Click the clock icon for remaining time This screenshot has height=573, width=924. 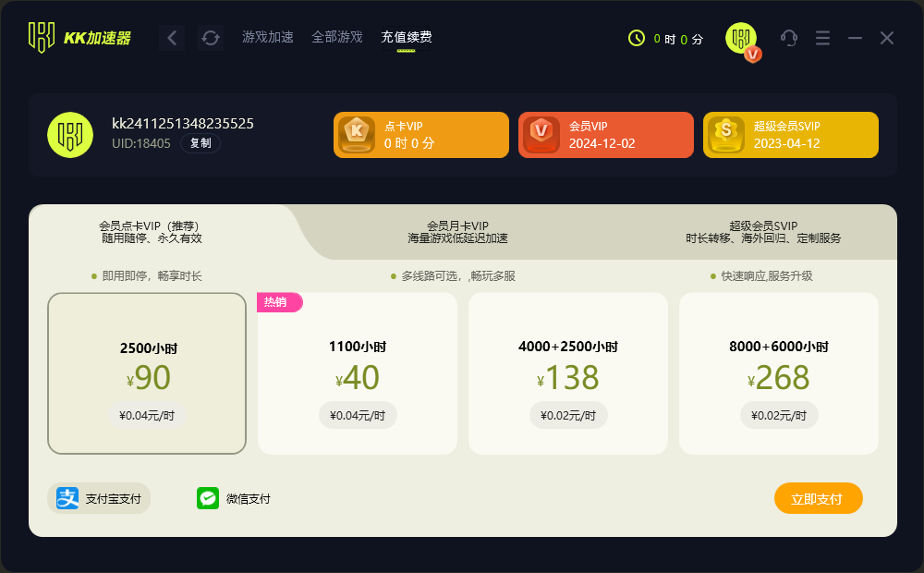[637, 38]
